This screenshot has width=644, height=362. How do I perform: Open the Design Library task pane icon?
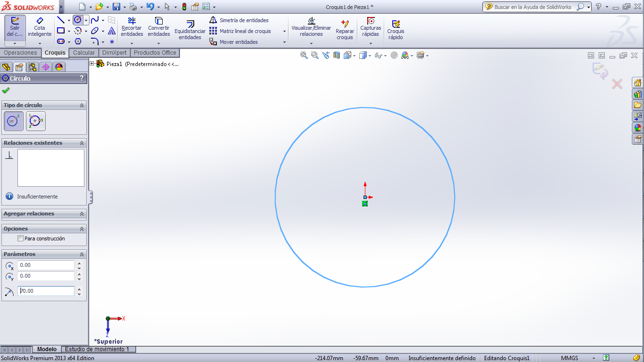[x=637, y=94]
